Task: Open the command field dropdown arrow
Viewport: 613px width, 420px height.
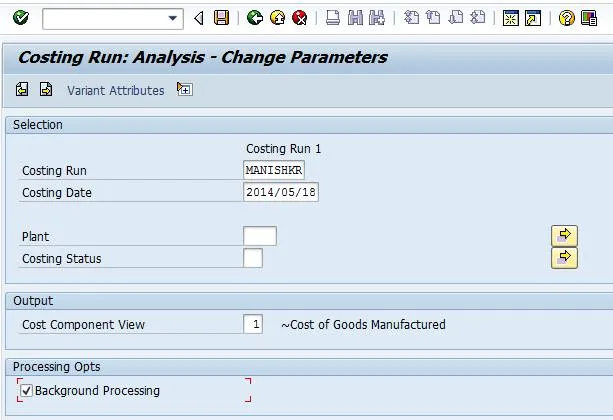Action: click(x=172, y=18)
